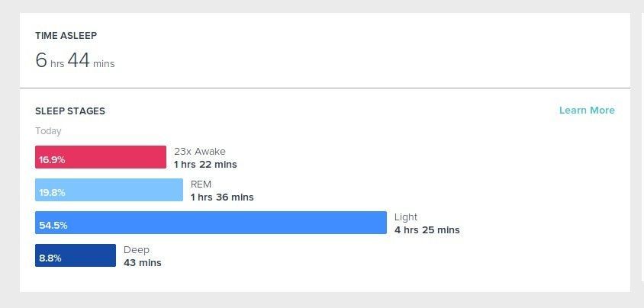Click the Sleep Stages heading

click(x=70, y=111)
